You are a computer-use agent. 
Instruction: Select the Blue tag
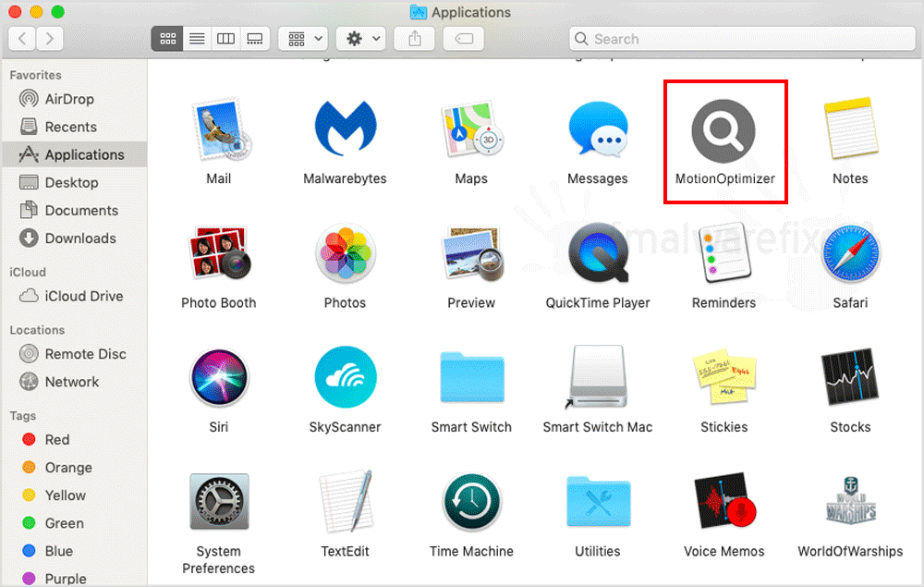pyautogui.click(x=74, y=551)
